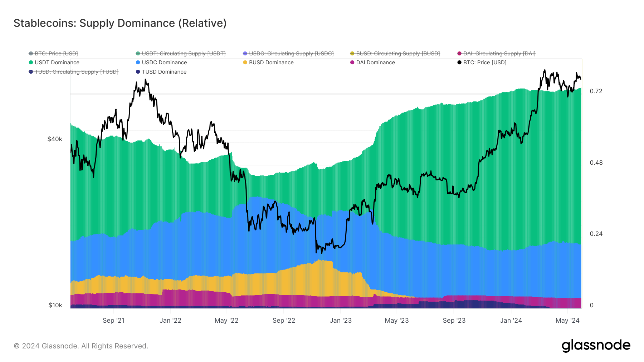Hide the BUSD Dominance series

pos(271,63)
